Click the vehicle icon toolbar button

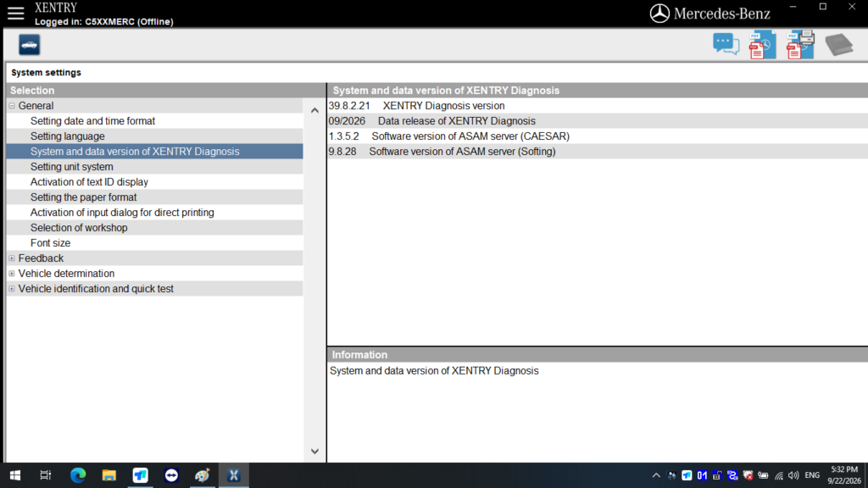(30, 45)
